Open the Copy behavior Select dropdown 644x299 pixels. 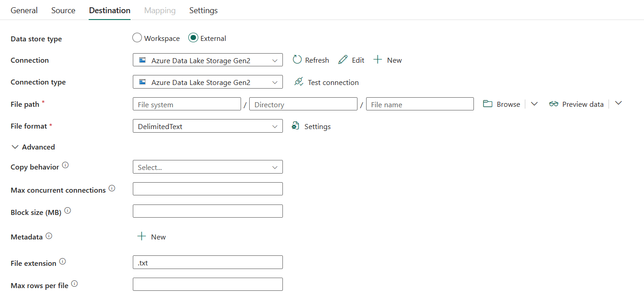[x=208, y=167]
